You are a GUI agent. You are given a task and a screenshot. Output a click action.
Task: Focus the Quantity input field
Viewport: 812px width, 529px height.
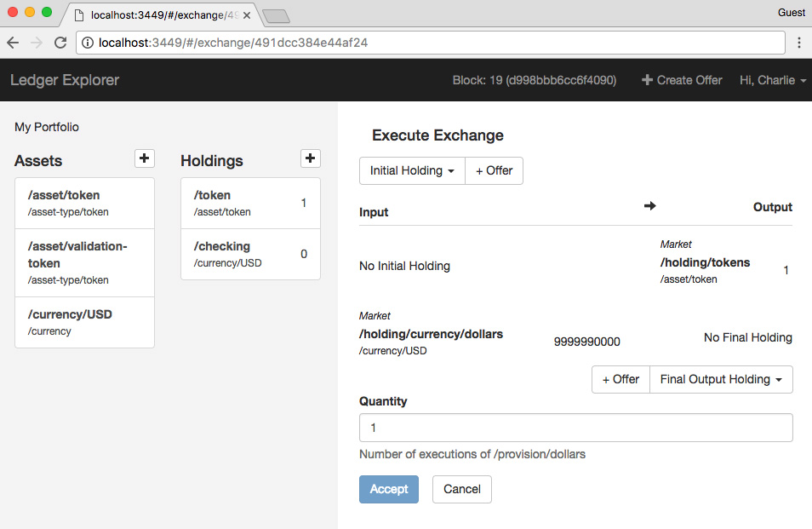[576, 428]
